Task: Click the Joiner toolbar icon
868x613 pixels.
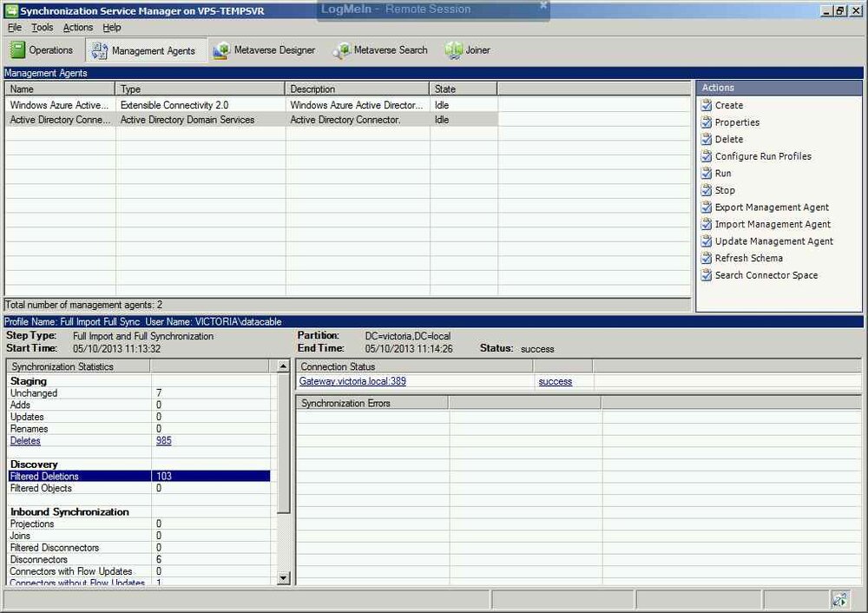Action: 453,50
